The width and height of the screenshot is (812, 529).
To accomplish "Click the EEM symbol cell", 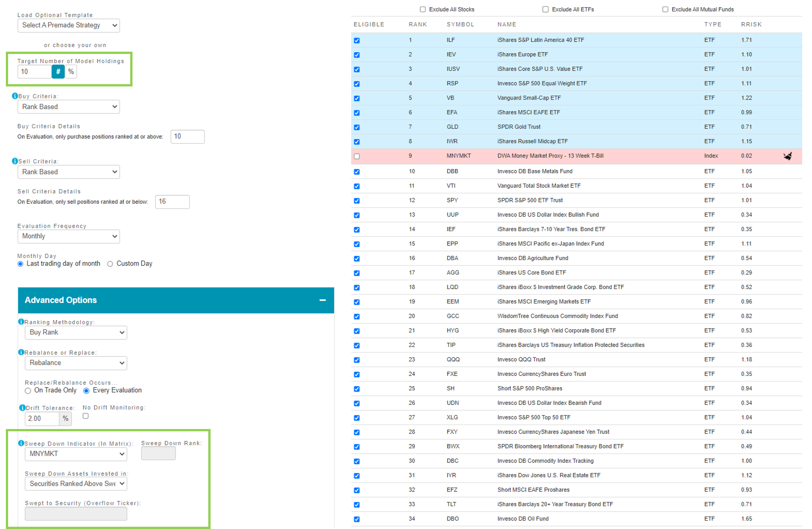I will (x=453, y=302).
